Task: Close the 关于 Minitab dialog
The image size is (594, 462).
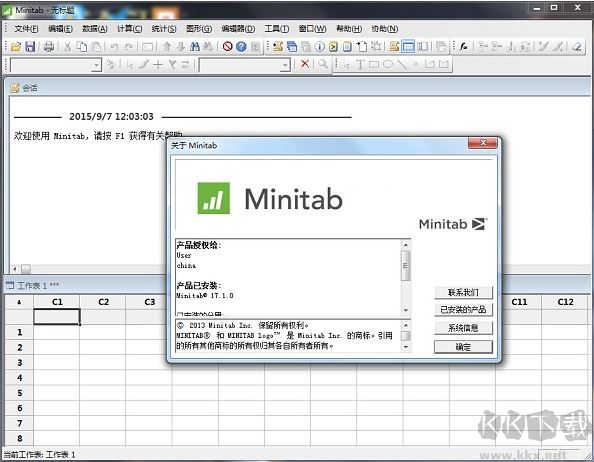Action: 483,143
